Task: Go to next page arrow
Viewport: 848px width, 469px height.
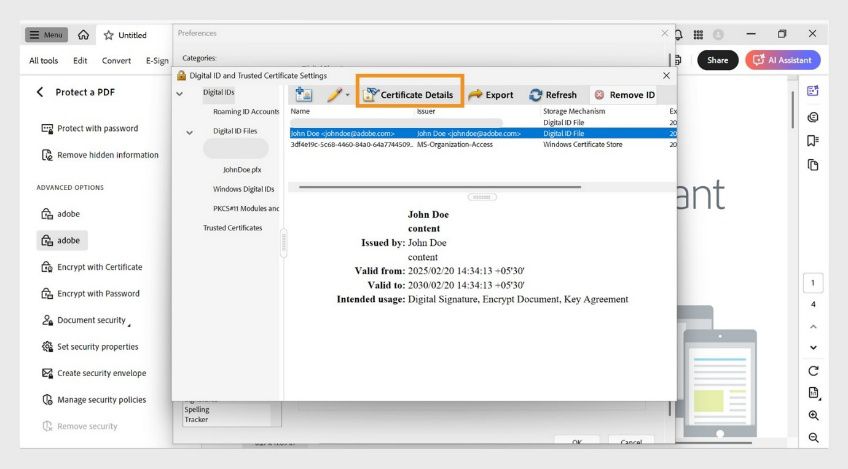Action: coord(813,347)
